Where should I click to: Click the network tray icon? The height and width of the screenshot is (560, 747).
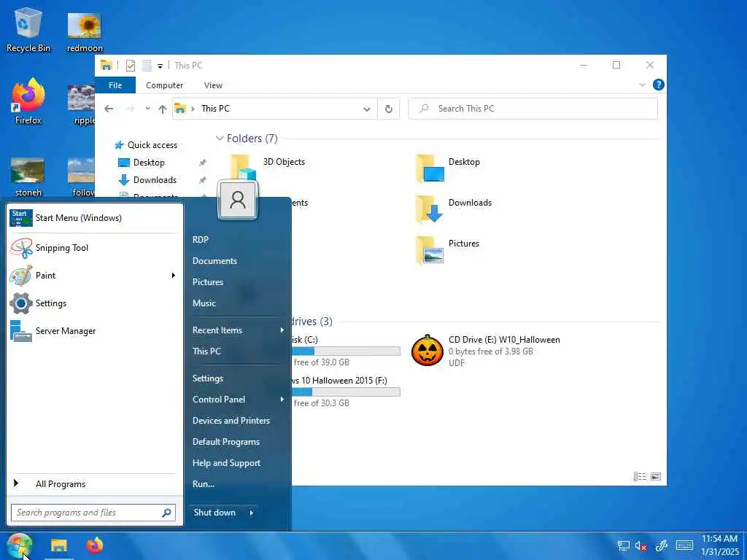tap(623, 545)
